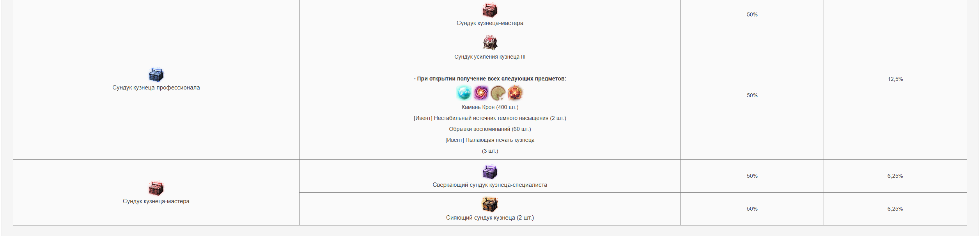980x236 pixels.
Task: Click the Камень Крон (400 шт.) text
Action: click(490, 107)
